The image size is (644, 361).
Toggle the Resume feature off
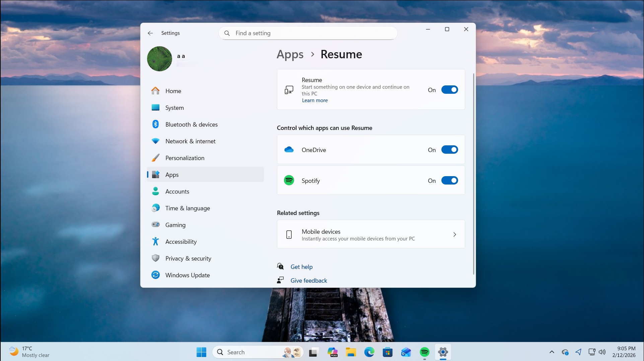pyautogui.click(x=450, y=89)
